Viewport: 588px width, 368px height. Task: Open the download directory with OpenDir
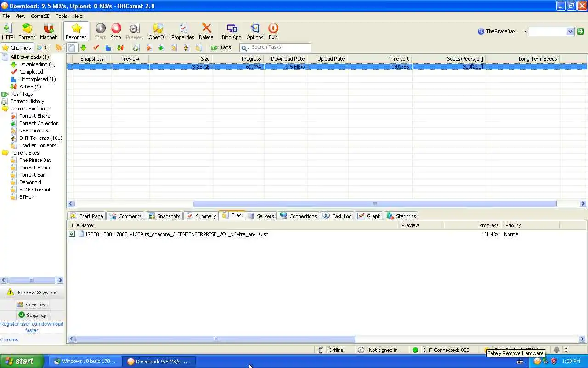(157, 32)
